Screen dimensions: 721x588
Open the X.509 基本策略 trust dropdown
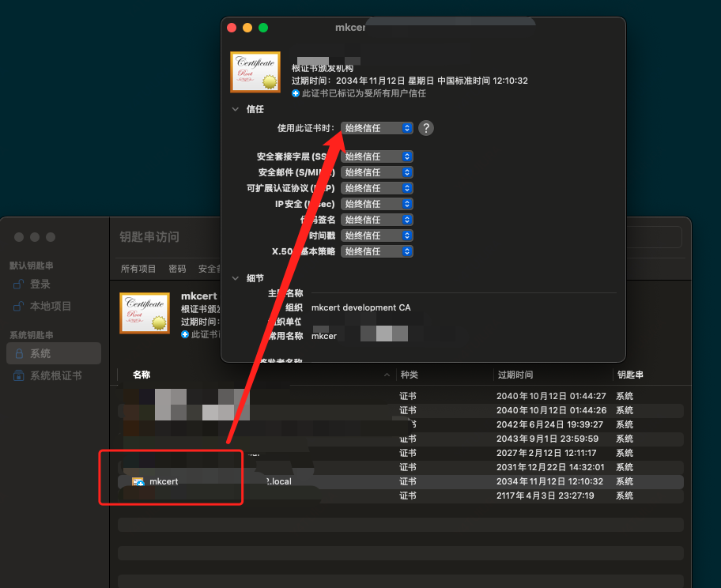[376, 251]
